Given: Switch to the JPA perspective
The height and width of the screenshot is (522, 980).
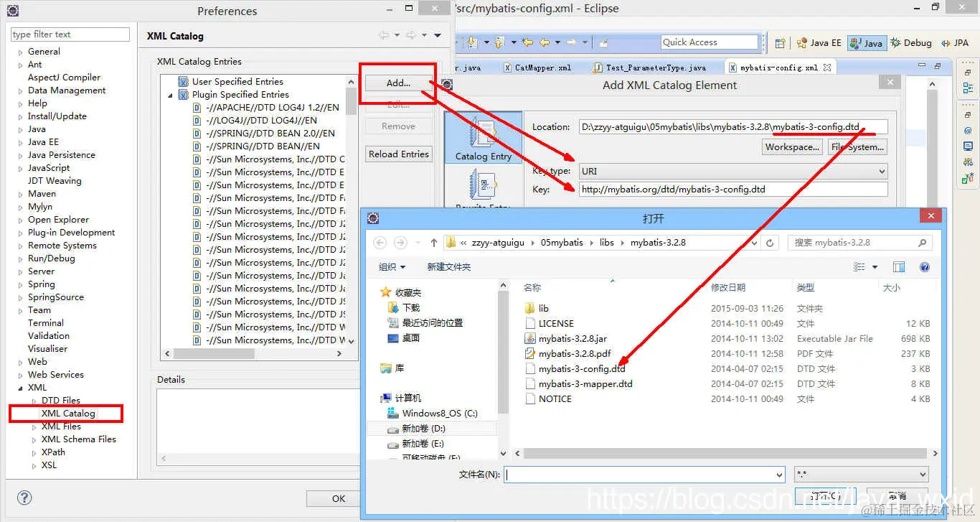Looking at the screenshot, I should (954, 43).
